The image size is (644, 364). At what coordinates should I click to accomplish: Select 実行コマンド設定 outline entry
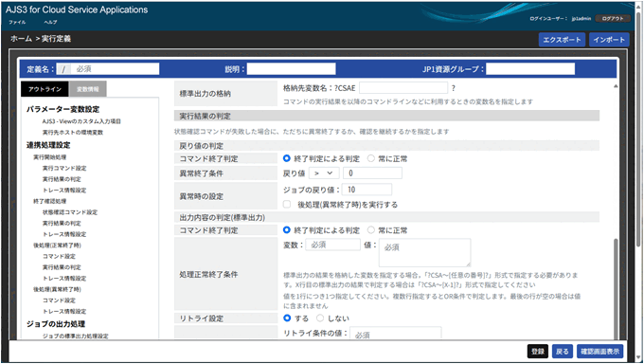(x=64, y=168)
